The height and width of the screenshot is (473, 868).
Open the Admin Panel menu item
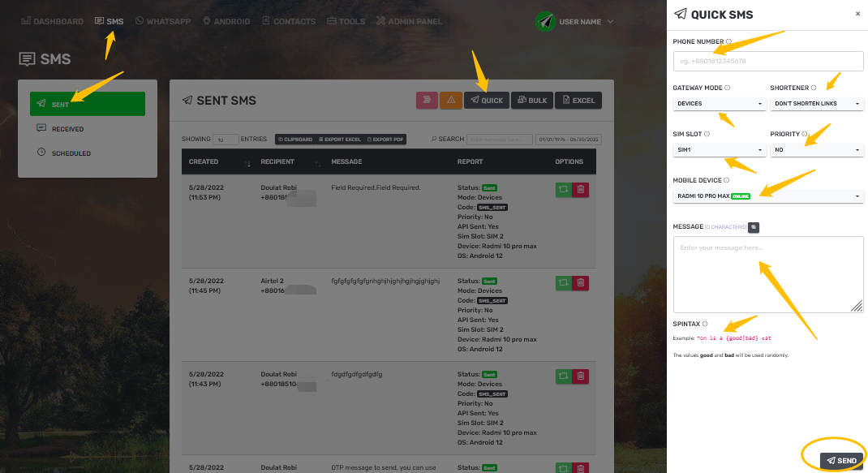409,21
